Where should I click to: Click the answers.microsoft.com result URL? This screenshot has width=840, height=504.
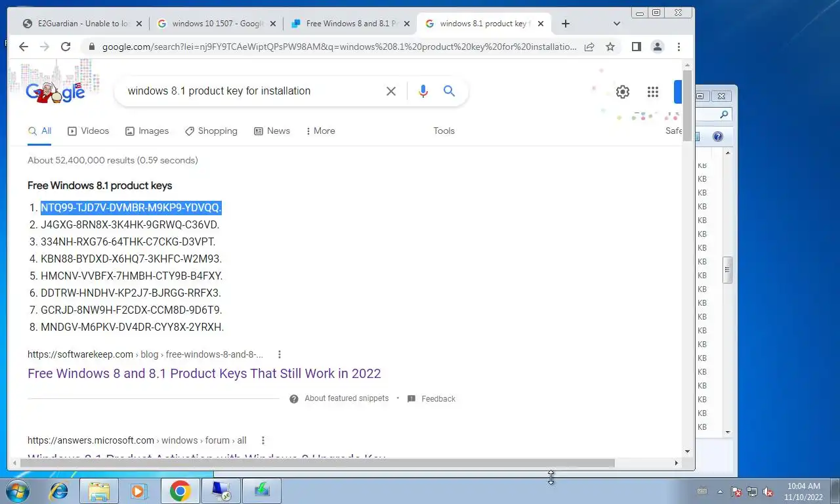tap(137, 440)
